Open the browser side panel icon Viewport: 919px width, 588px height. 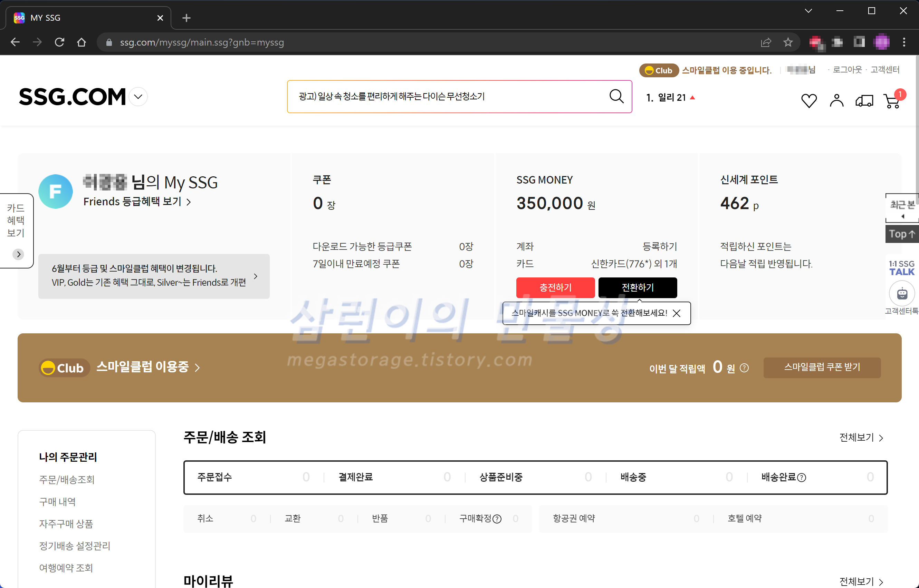pyautogui.click(x=859, y=42)
